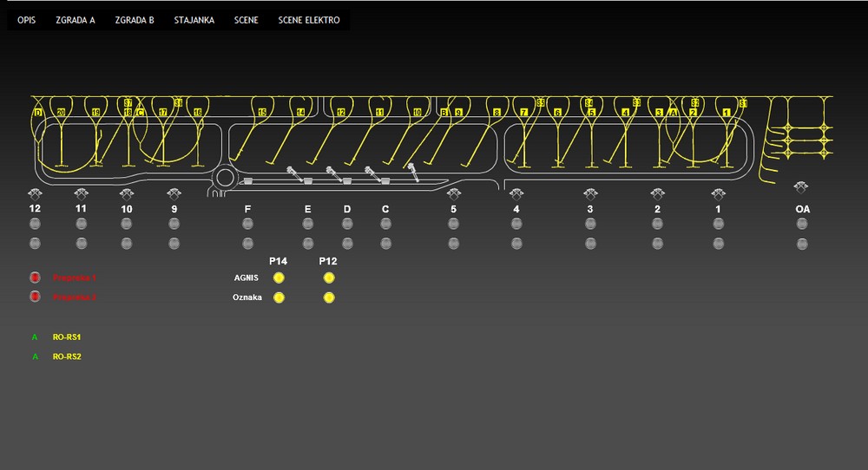Viewport: 868px width, 470px height.
Task: Open the ZGRADA A menu
Action: point(75,20)
